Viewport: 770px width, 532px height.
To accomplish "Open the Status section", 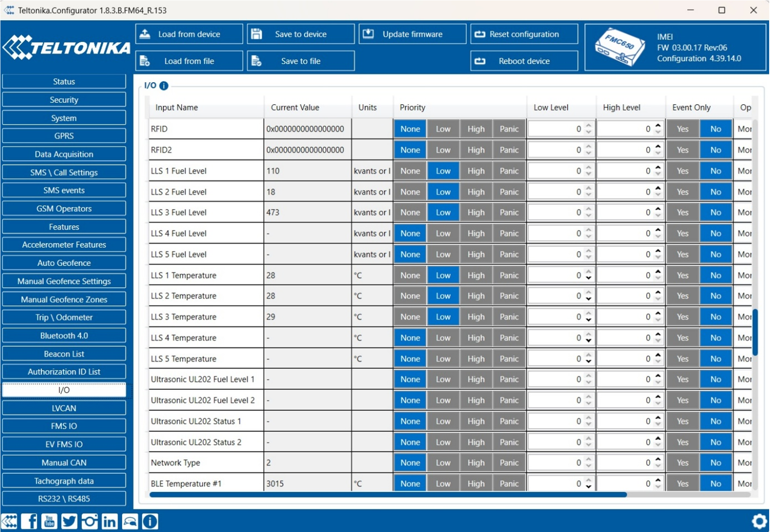I will [x=64, y=82].
